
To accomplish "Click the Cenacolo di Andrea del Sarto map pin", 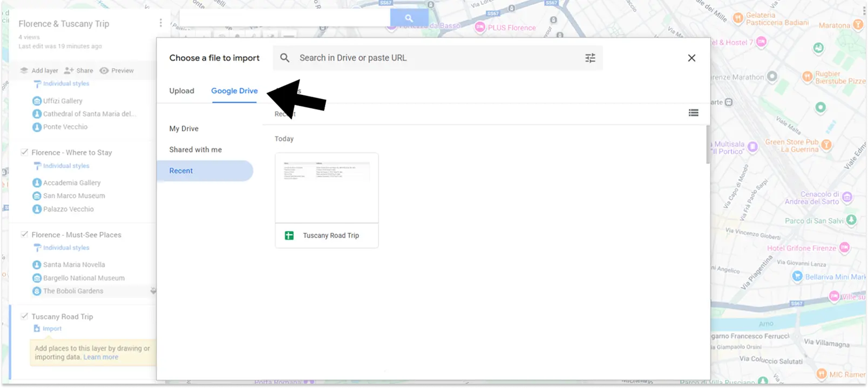I will pyautogui.click(x=847, y=197).
